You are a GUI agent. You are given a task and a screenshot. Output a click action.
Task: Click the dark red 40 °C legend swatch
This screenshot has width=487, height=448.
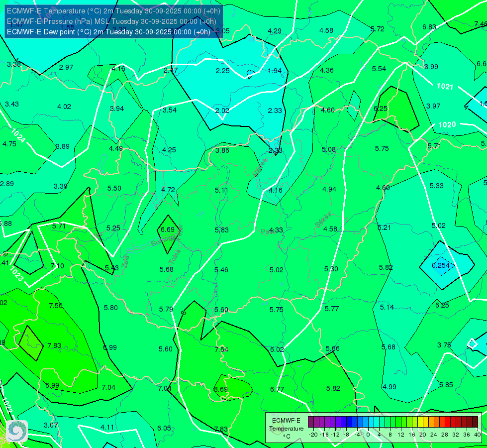point(475,422)
